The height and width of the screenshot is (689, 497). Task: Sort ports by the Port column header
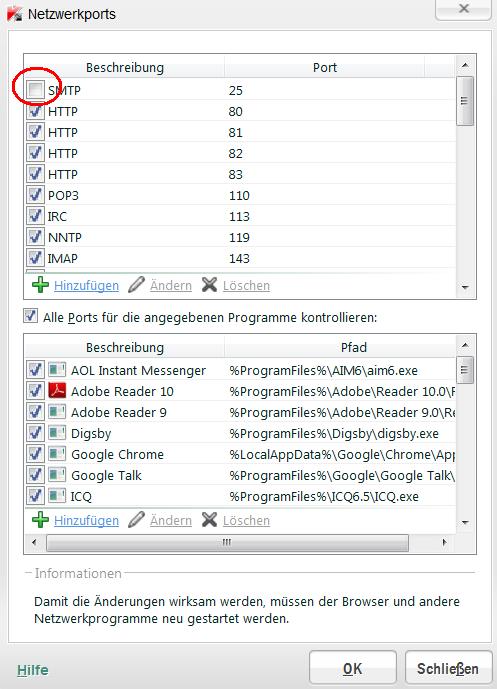[x=324, y=67]
